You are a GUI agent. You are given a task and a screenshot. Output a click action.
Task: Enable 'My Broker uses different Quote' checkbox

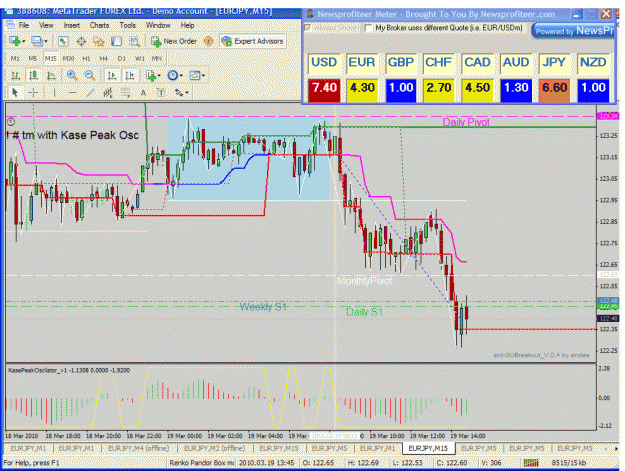click(368, 28)
